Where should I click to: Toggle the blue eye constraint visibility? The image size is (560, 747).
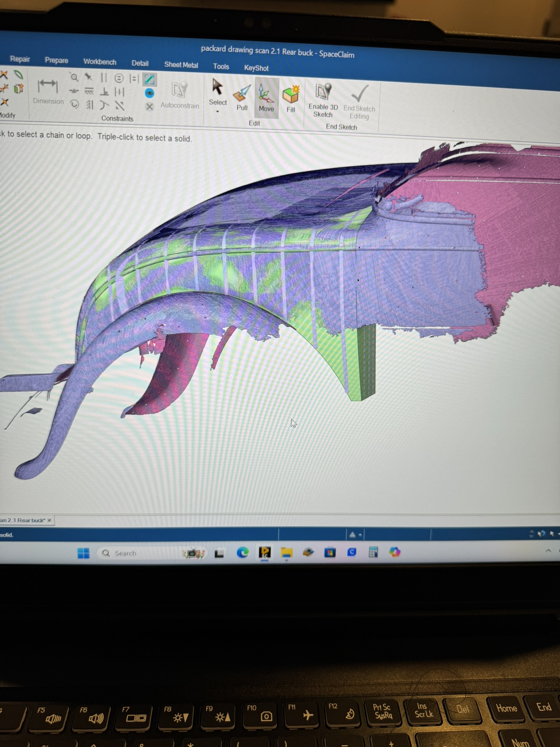point(149,93)
